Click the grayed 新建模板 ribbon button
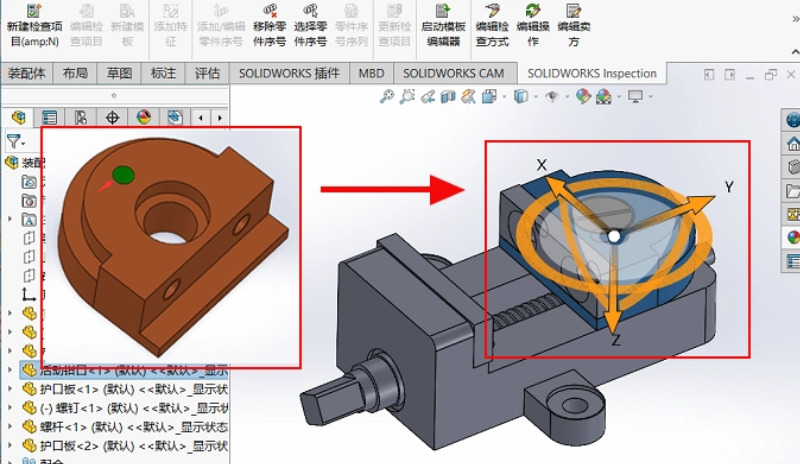The height and width of the screenshot is (464, 800). point(127,26)
